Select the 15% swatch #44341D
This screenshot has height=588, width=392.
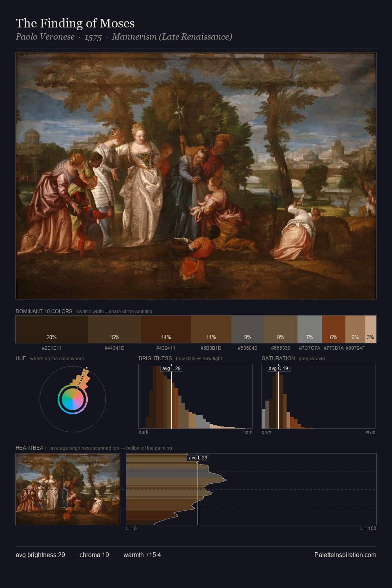pyautogui.click(x=114, y=329)
